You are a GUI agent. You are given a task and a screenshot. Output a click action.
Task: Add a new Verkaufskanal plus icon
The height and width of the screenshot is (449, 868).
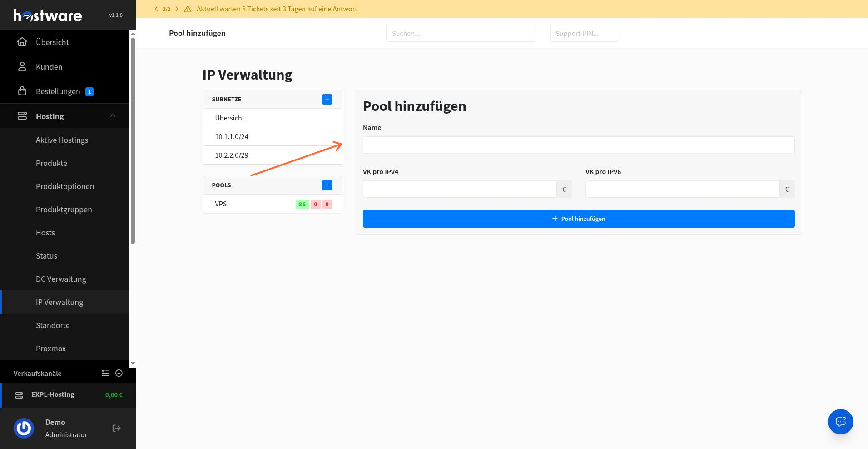click(x=119, y=373)
